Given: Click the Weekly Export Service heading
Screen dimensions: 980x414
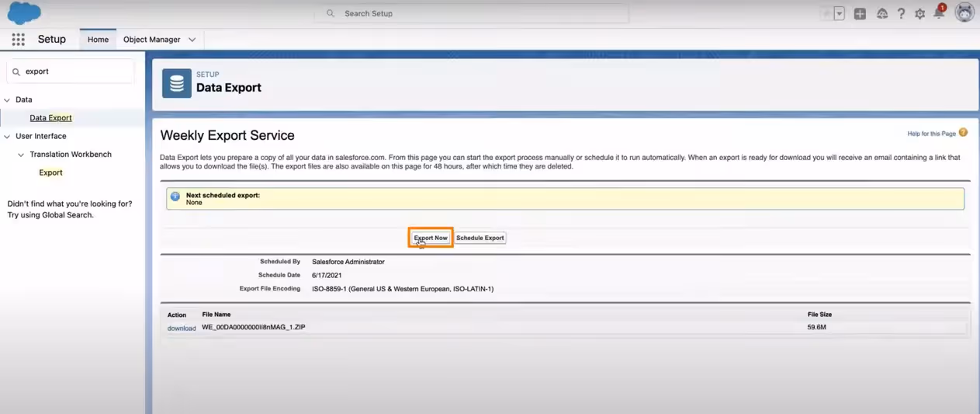Looking at the screenshot, I should 227,135.
